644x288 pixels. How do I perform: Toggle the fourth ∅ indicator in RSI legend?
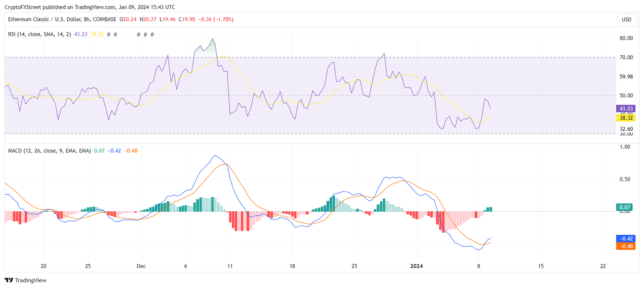(x=145, y=34)
